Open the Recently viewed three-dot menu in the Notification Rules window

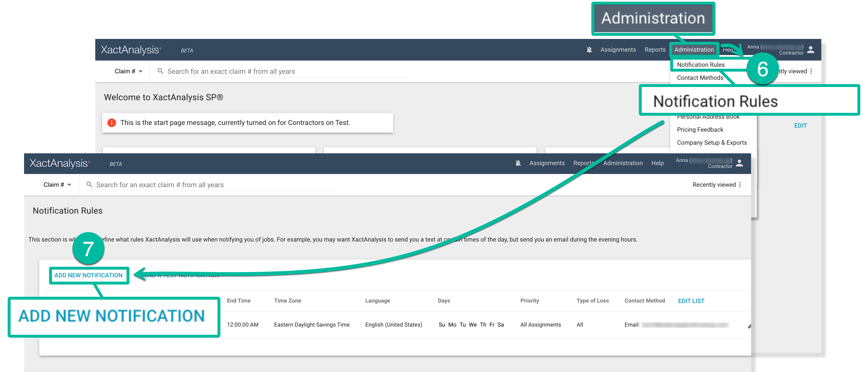[740, 185]
